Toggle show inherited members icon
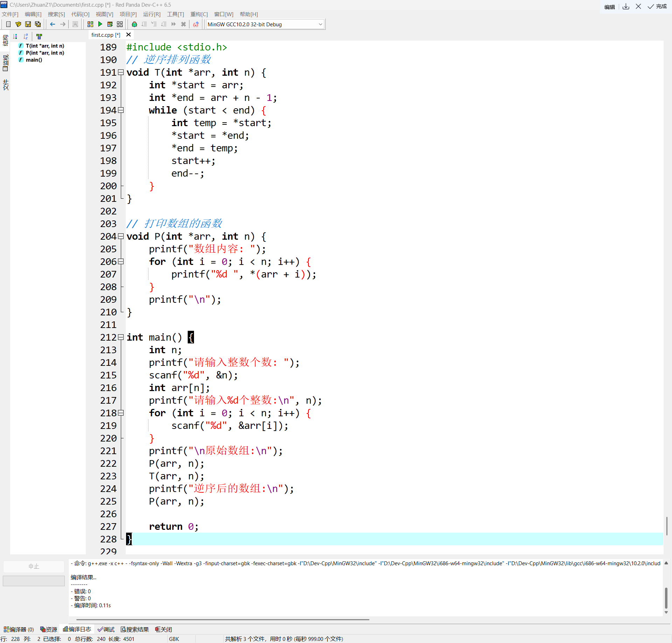This screenshot has height=643, width=672. pyautogui.click(x=39, y=36)
